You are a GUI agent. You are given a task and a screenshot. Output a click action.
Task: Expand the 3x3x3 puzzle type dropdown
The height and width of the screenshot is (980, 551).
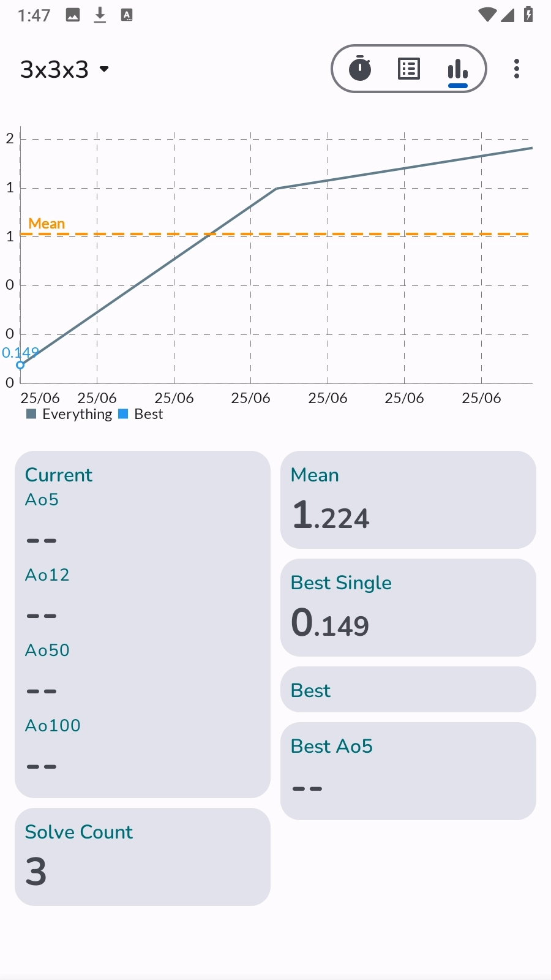[x=64, y=69]
